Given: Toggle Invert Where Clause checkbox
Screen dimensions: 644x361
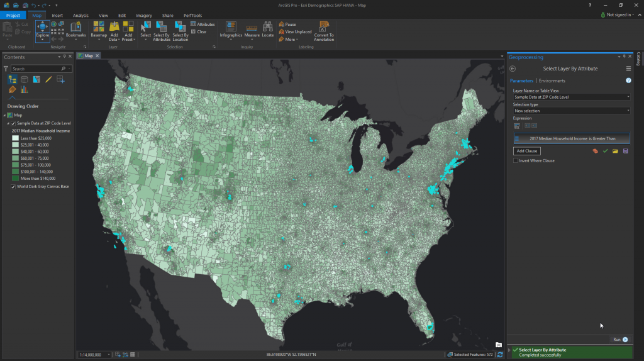Looking at the screenshot, I should click(x=516, y=160).
